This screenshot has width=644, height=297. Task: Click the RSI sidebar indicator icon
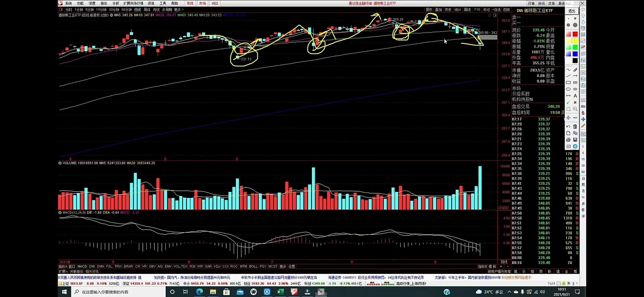point(583,106)
